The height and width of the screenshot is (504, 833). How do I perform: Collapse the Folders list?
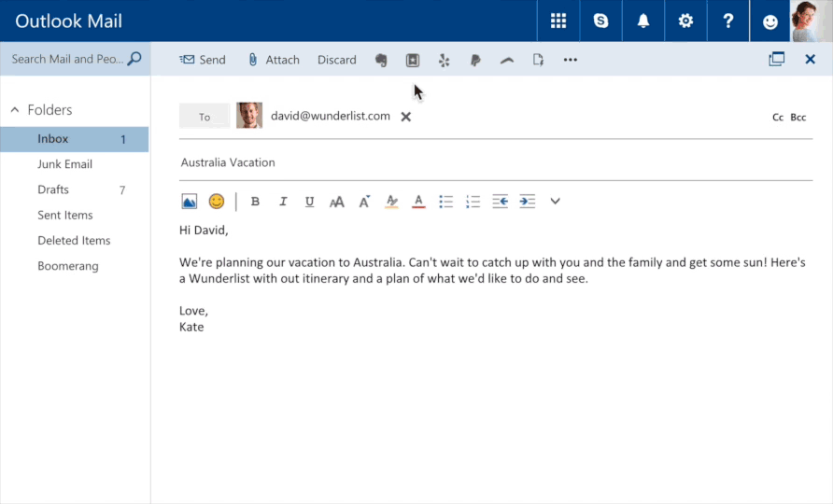tap(15, 110)
